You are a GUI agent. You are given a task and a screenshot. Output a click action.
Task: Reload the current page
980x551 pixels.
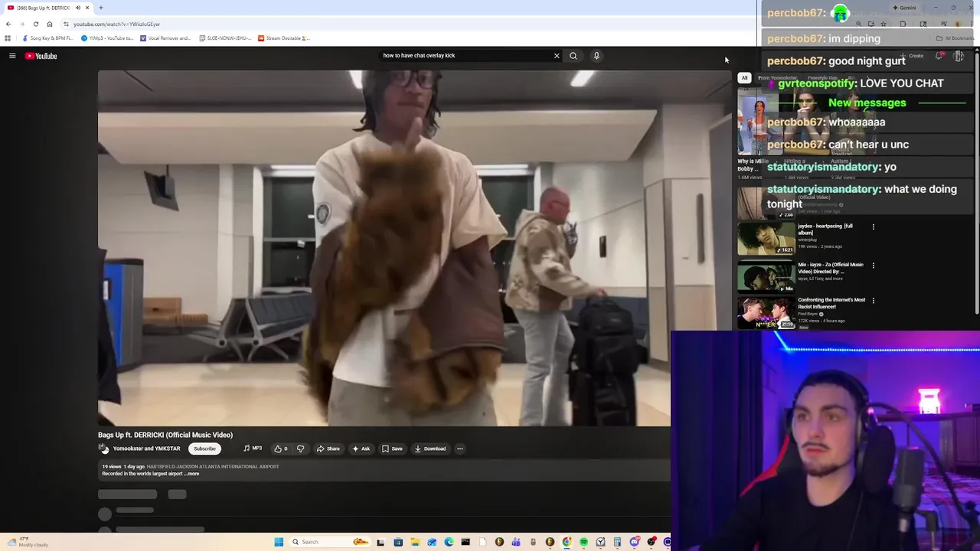click(35, 24)
